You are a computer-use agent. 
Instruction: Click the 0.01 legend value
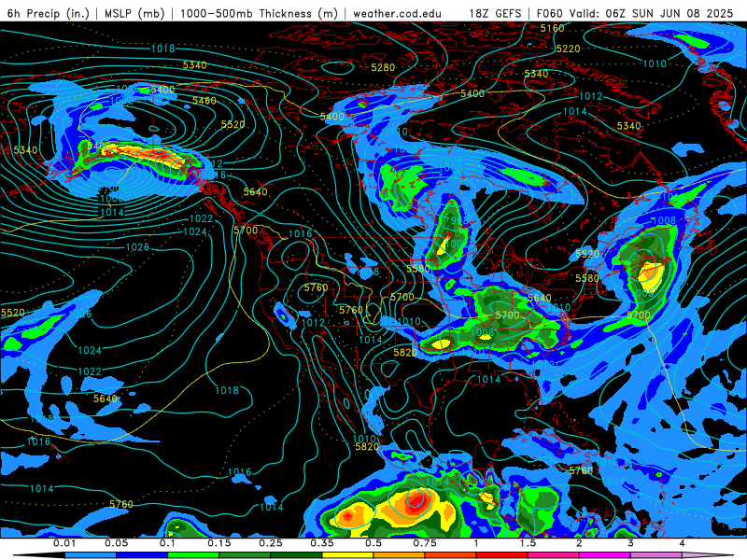[64, 543]
